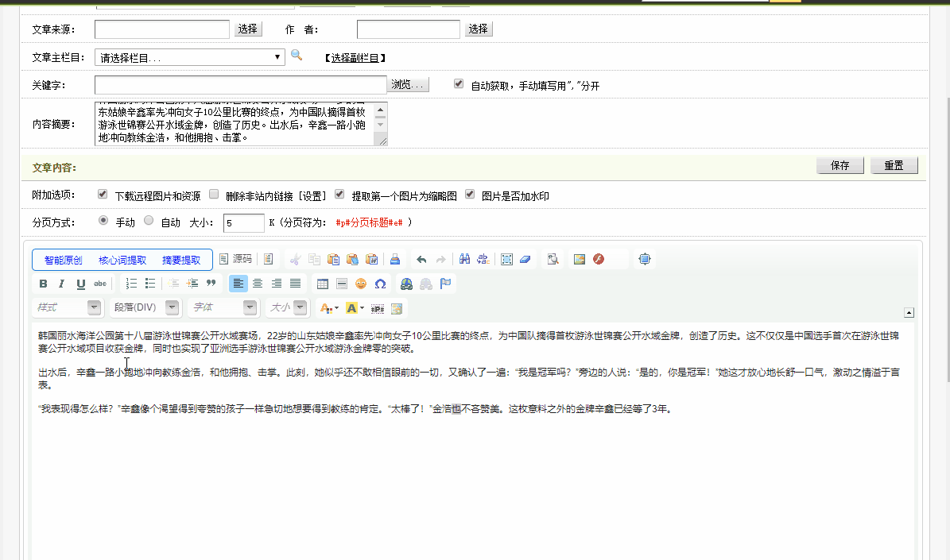Click 摘要提取 tab
The image size is (950, 560).
coord(181,260)
